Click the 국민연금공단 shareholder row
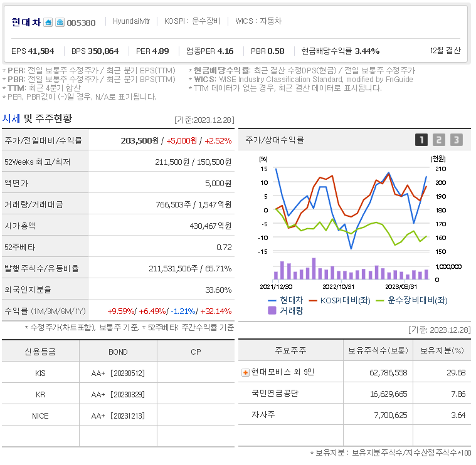 click(x=354, y=394)
